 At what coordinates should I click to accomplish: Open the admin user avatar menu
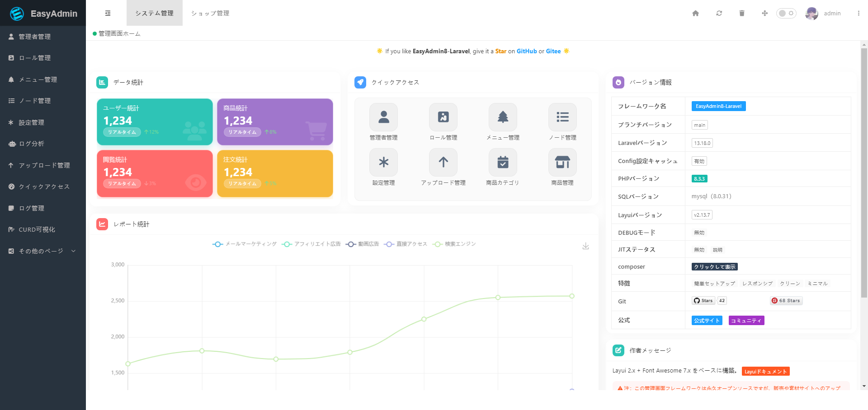coord(811,14)
